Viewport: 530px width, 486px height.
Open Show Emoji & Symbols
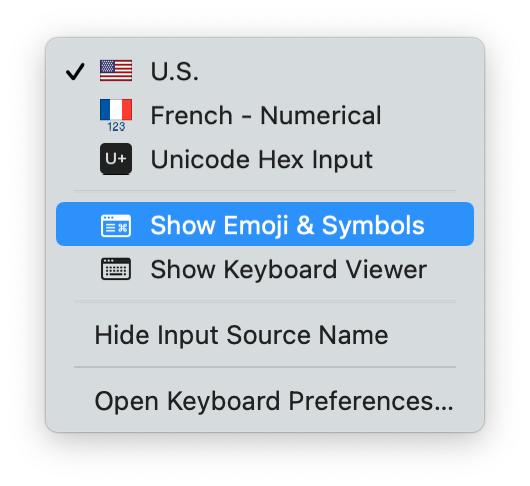pos(265,224)
